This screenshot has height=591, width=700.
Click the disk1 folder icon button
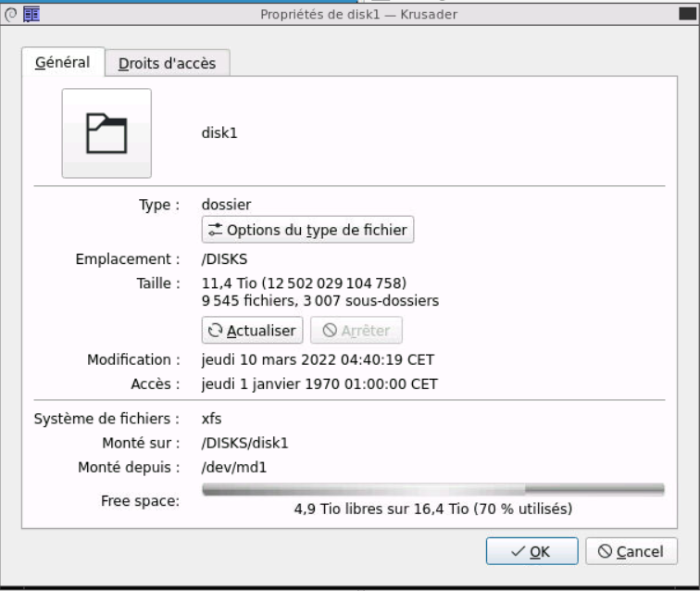point(106,133)
